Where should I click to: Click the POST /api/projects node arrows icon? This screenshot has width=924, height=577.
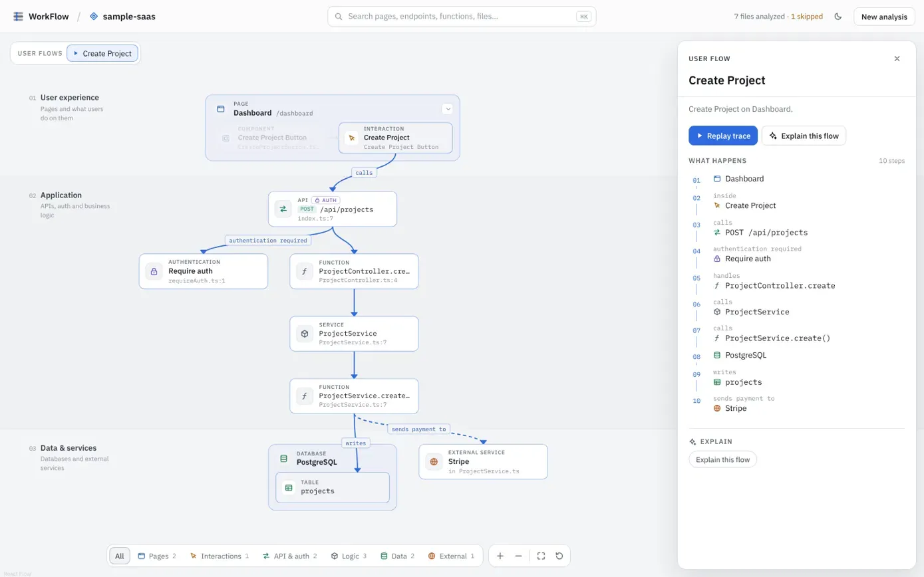(x=283, y=209)
